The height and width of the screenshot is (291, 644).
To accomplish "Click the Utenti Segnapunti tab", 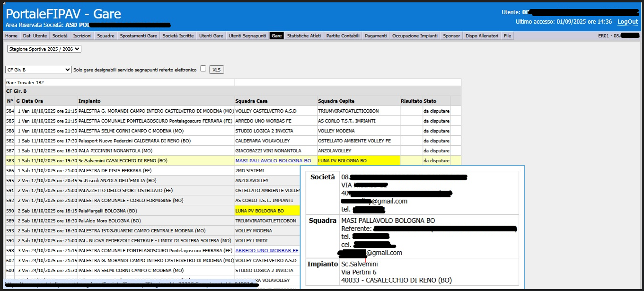I will click(x=247, y=35).
